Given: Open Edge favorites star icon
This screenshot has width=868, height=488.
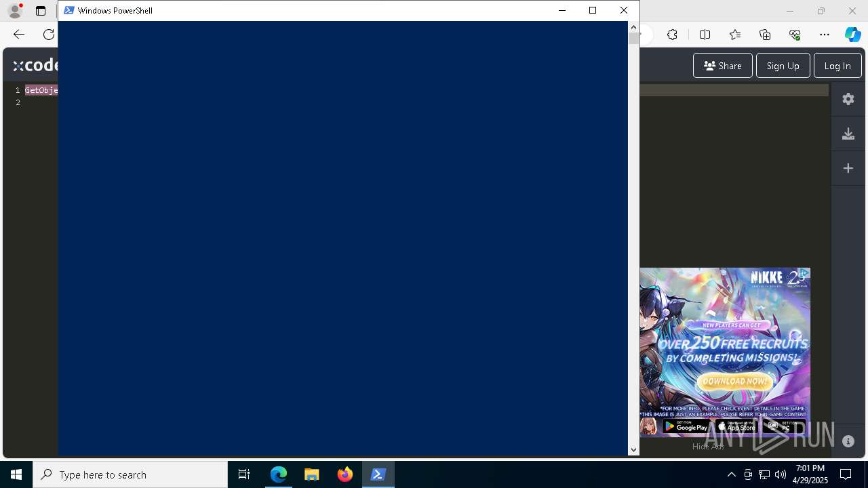Looking at the screenshot, I should click(735, 35).
